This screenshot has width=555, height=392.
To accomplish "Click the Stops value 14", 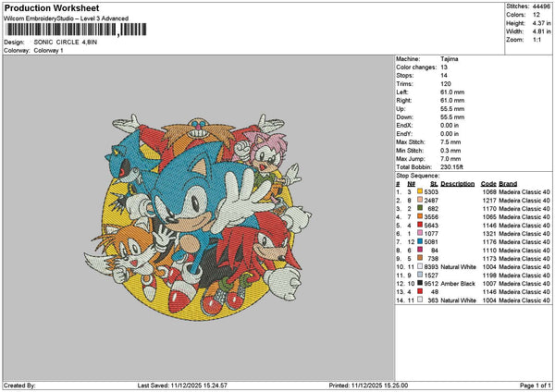I will pyautogui.click(x=444, y=76).
